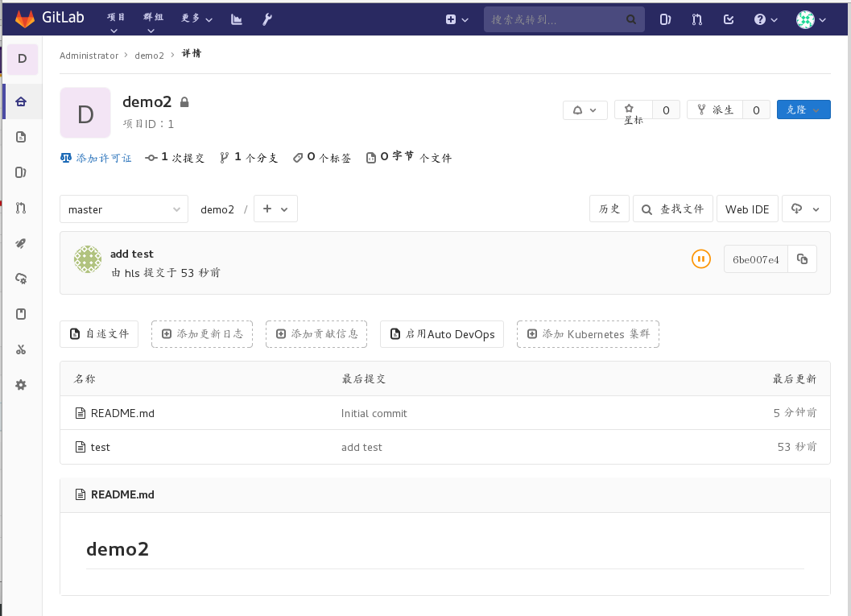Open the Web IDE button
The width and height of the screenshot is (851, 616).
point(747,209)
